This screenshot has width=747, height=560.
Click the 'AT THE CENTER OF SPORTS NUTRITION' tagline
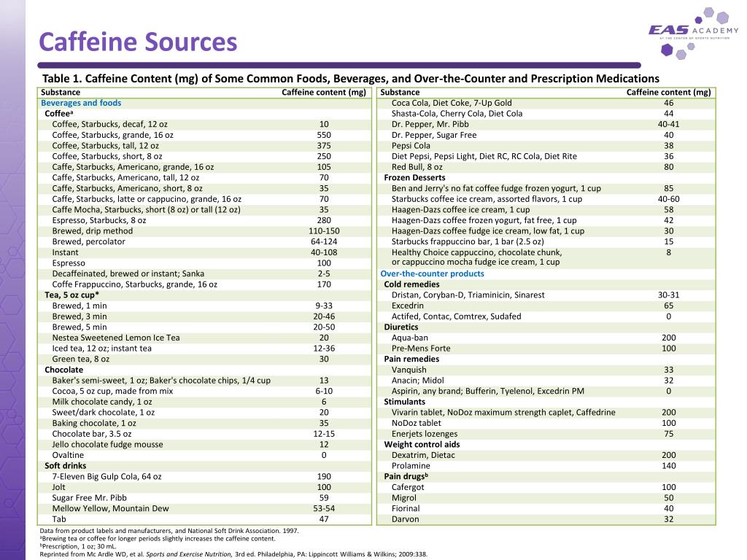[x=694, y=38]
